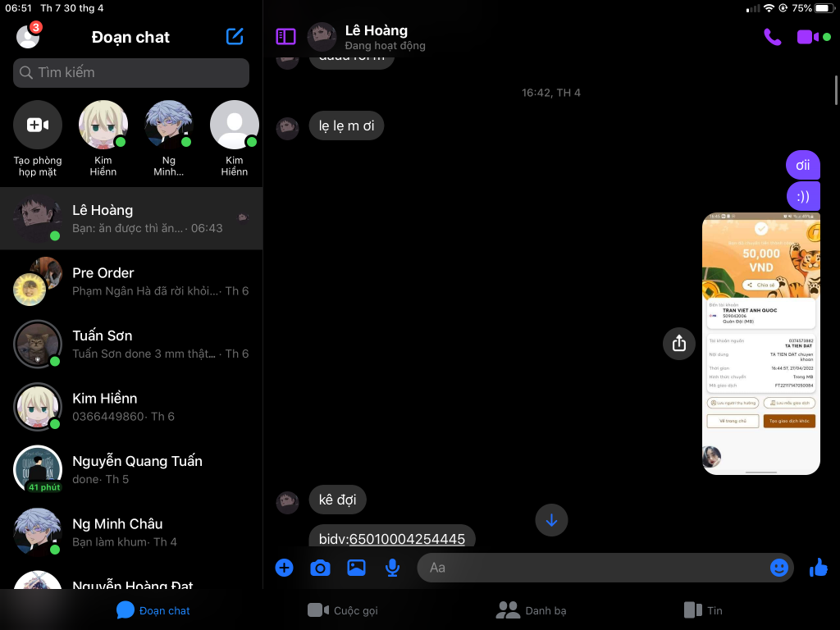This screenshot has width=840, height=630.
Task: Record a voice message with microphone
Action: point(393,567)
